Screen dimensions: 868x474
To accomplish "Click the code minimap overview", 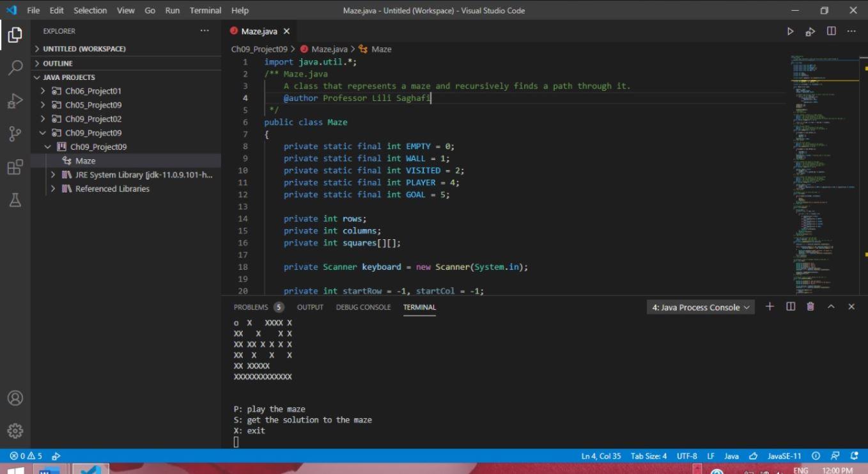I will tap(818, 173).
